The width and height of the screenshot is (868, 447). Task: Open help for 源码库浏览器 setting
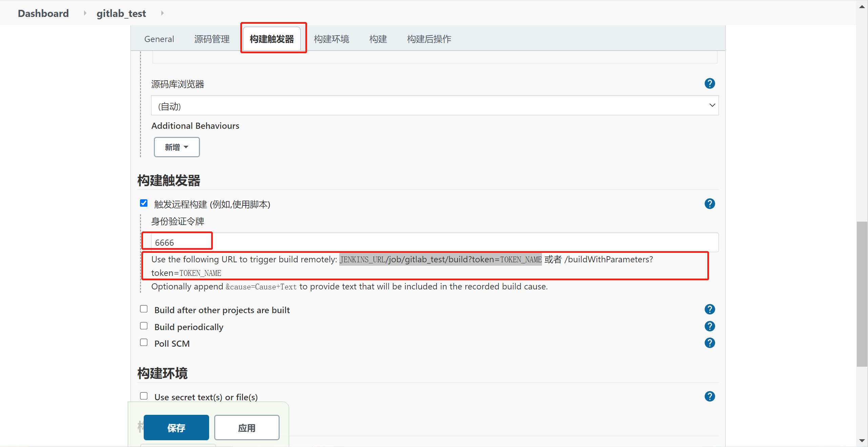pyautogui.click(x=709, y=83)
